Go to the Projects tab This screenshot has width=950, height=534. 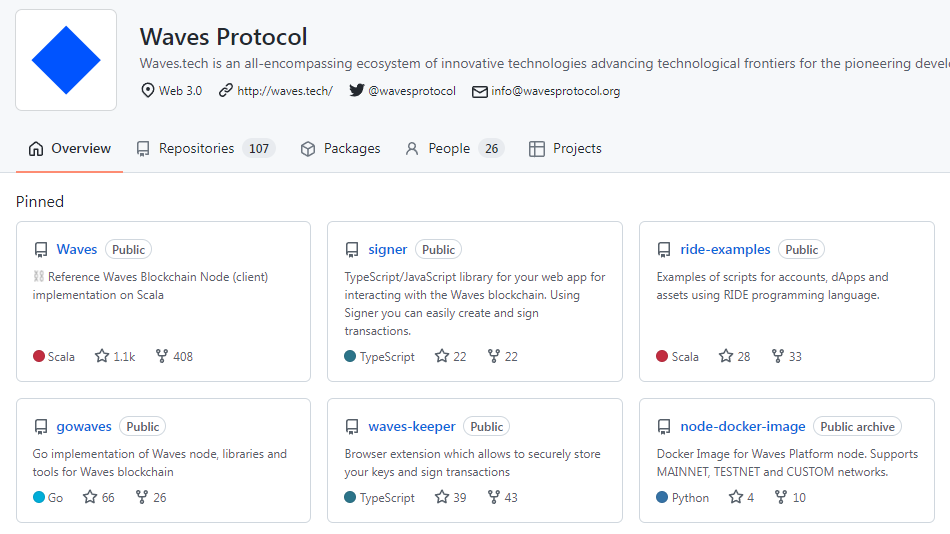pyautogui.click(x=565, y=149)
